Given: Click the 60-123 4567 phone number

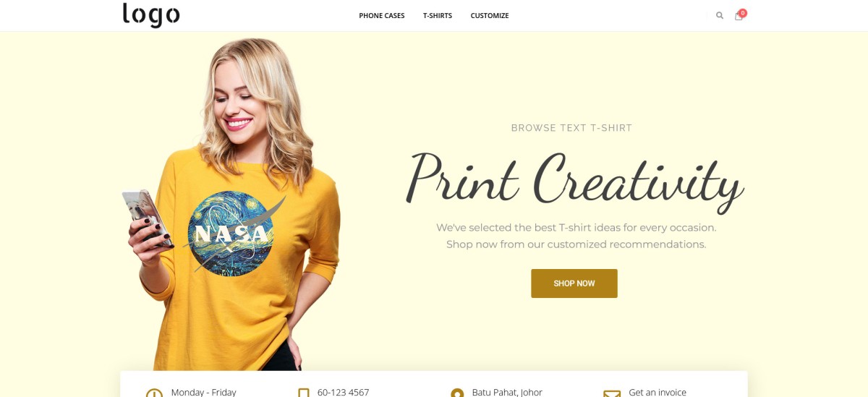Looking at the screenshot, I should tap(343, 392).
